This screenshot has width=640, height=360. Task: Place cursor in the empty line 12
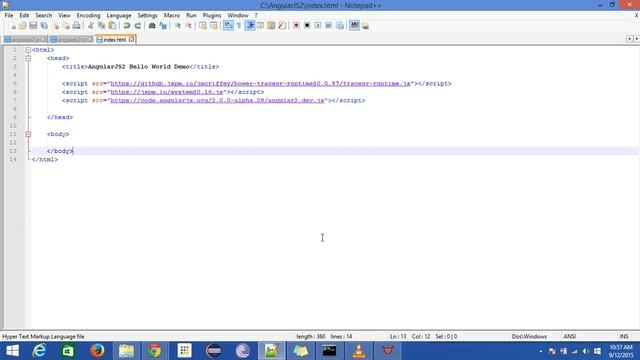[x=334, y=143]
